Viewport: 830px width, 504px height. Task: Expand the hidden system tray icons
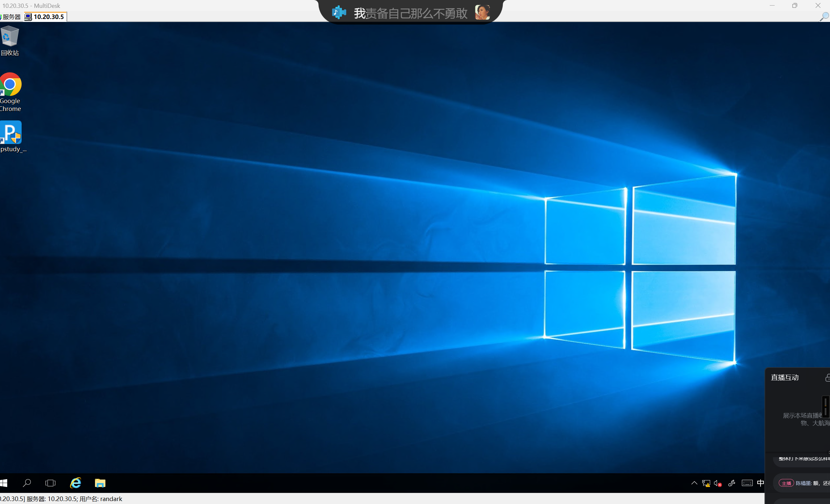click(694, 483)
